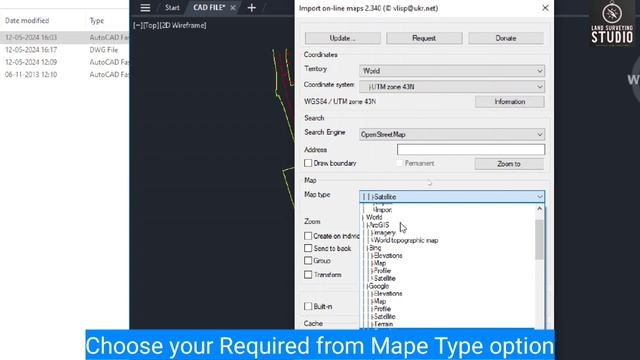Image resolution: width=640 pixels, height=360 pixels.
Task: Select file row dated 12-05-2024 12:09
Action: click(x=64, y=62)
